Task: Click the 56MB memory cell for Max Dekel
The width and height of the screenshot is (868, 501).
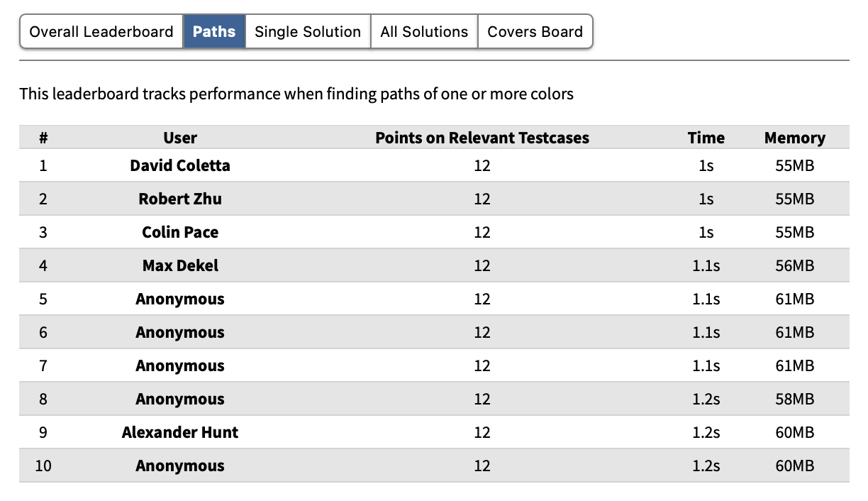Action: (x=795, y=265)
